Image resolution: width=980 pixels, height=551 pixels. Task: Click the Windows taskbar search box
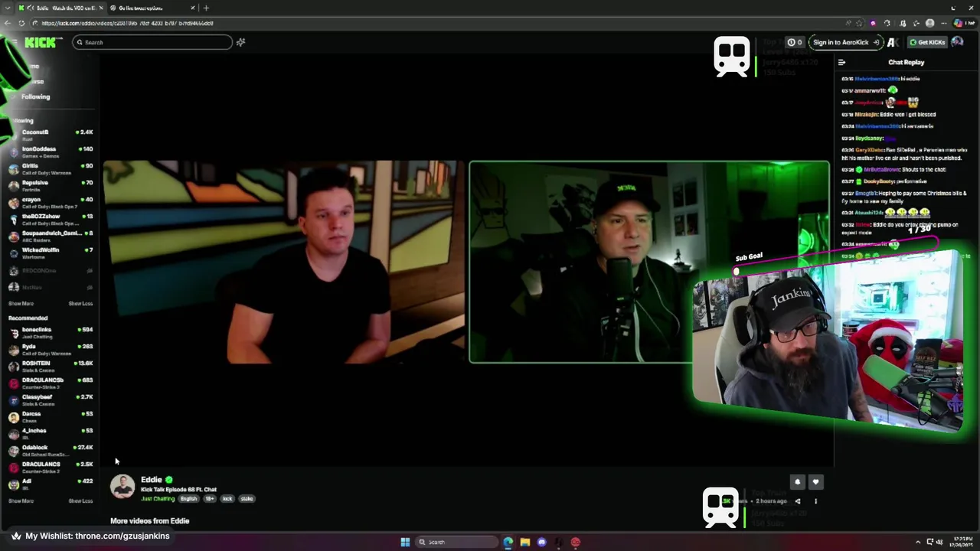point(456,542)
